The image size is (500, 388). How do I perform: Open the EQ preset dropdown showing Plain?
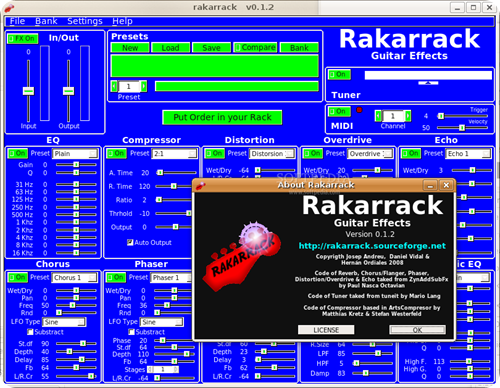click(x=76, y=154)
